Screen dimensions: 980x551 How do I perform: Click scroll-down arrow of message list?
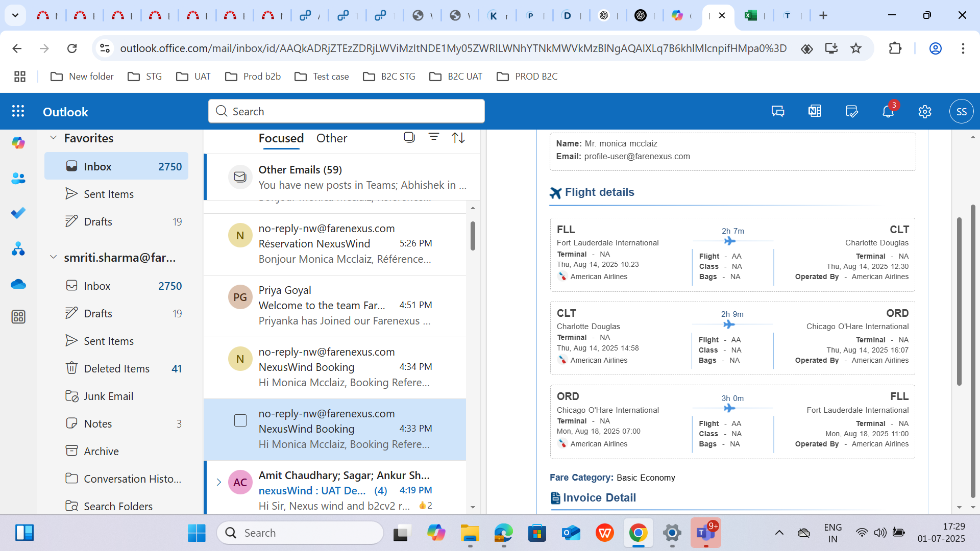(473, 507)
